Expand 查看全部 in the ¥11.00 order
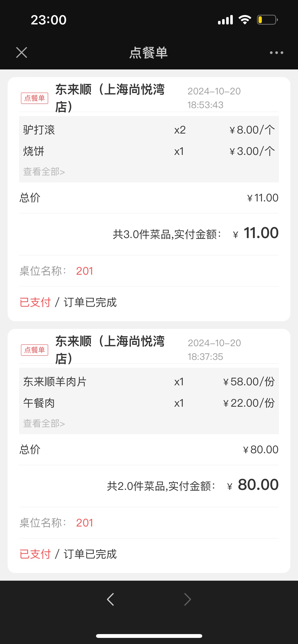Screen dimensions: 298x644 tap(44, 172)
